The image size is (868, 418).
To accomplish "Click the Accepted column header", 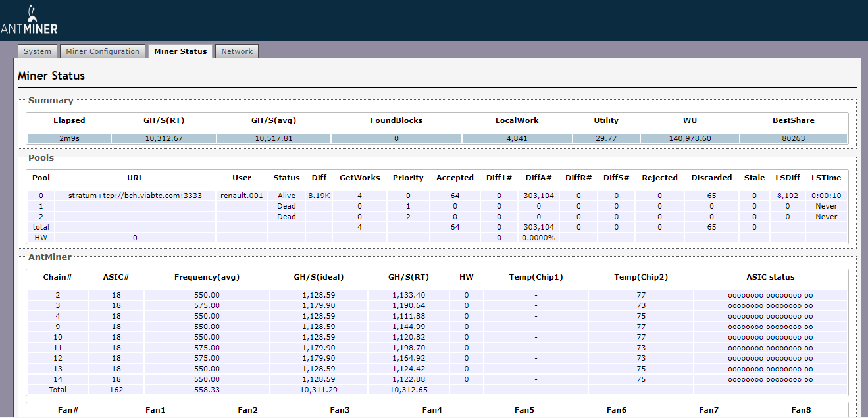I will point(455,178).
